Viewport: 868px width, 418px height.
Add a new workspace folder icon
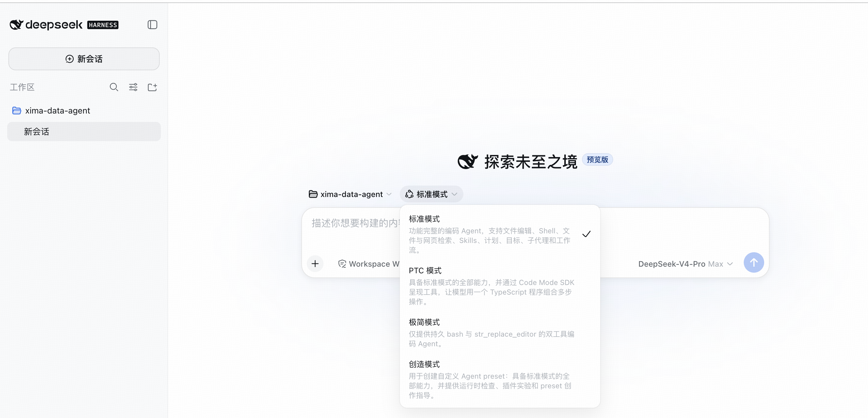[x=152, y=87]
